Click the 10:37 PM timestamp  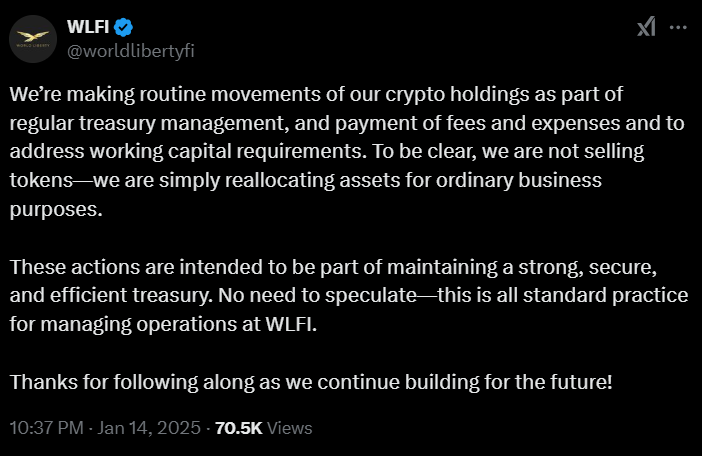tap(47, 428)
